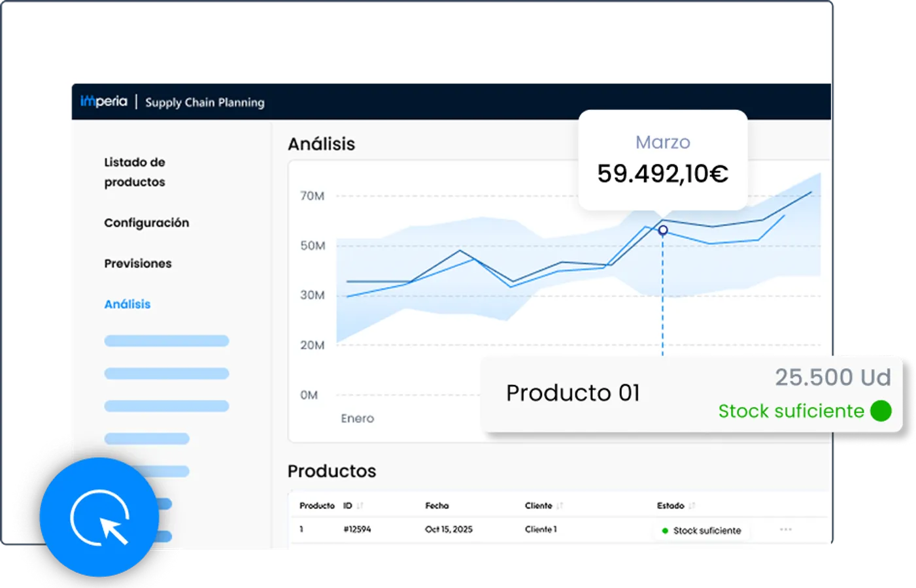The height and width of the screenshot is (588, 916).
Task: Click Stock suficiente badge in table row
Action: pyautogui.click(x=702, y=531)
